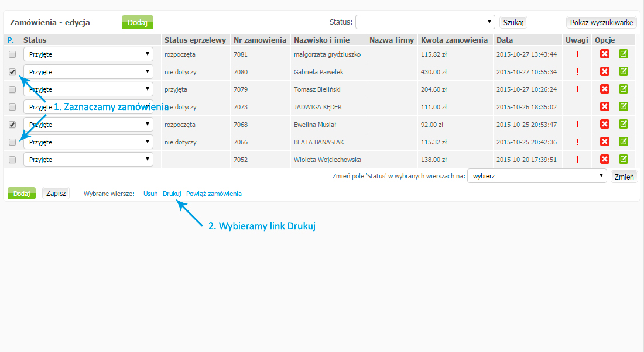The height and width of the screenshot is (352, 644).
Task: Click the Drukuj link
Action: 172,194
